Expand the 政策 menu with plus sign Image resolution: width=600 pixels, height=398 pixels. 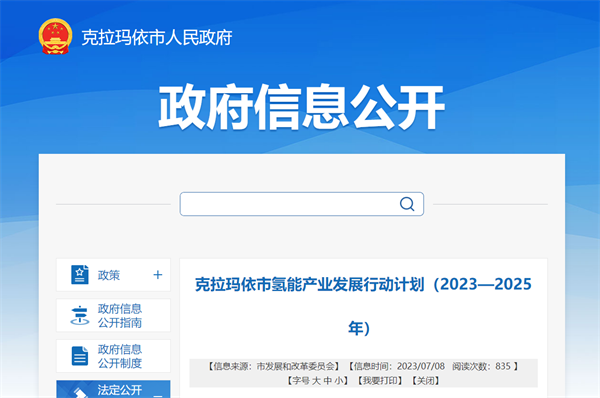click(158, 275)
